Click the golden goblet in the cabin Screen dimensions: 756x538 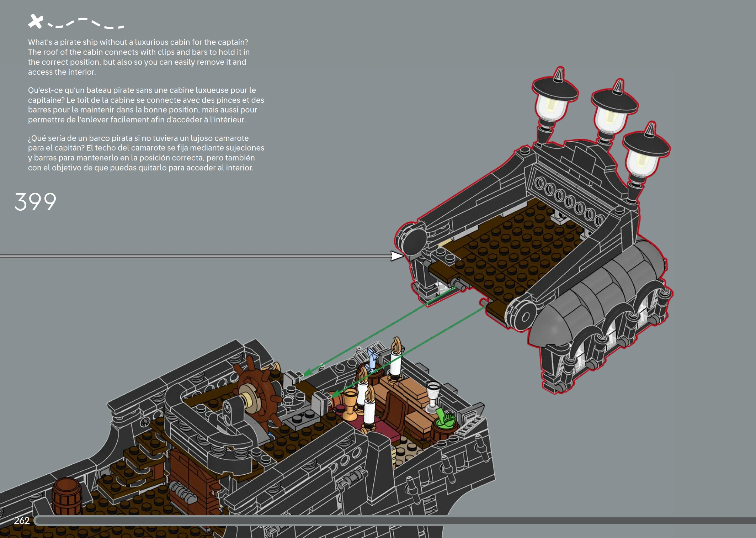click(350, 401)
